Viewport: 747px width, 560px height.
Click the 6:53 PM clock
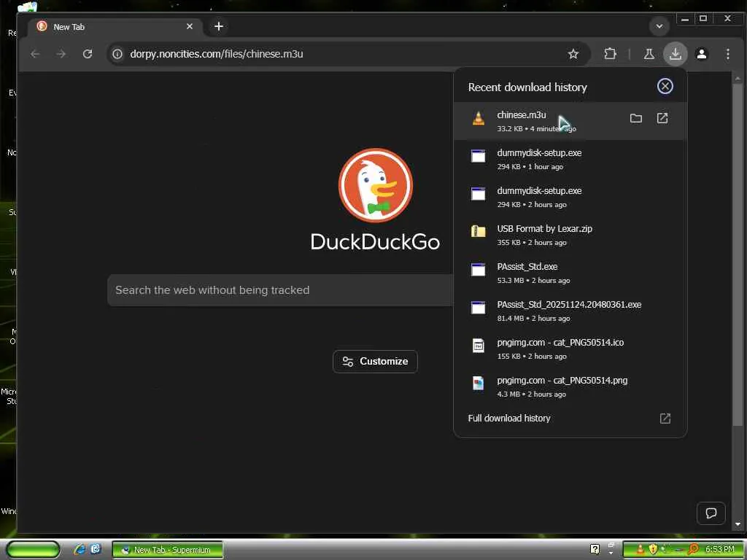720,550
